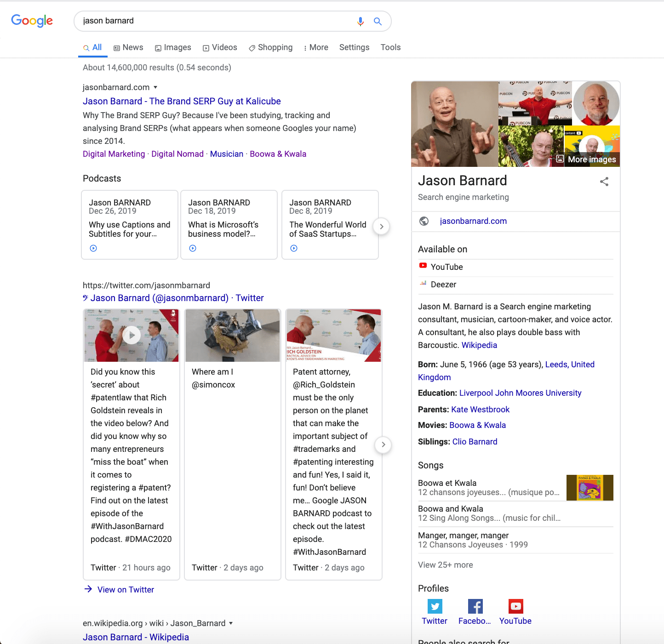Click the blue search magnifier icon
Viewport: 664px width, 644px height.
click(x=378, y=21)
